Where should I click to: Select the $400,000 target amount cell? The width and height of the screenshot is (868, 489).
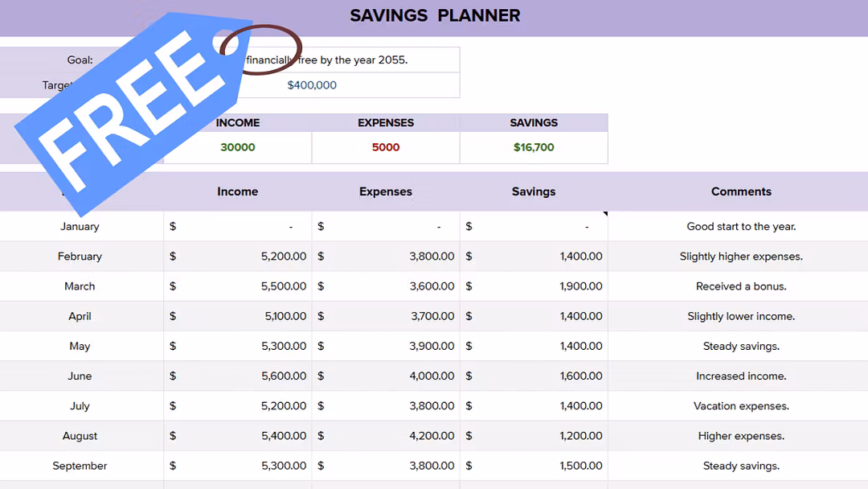(312, 85)
